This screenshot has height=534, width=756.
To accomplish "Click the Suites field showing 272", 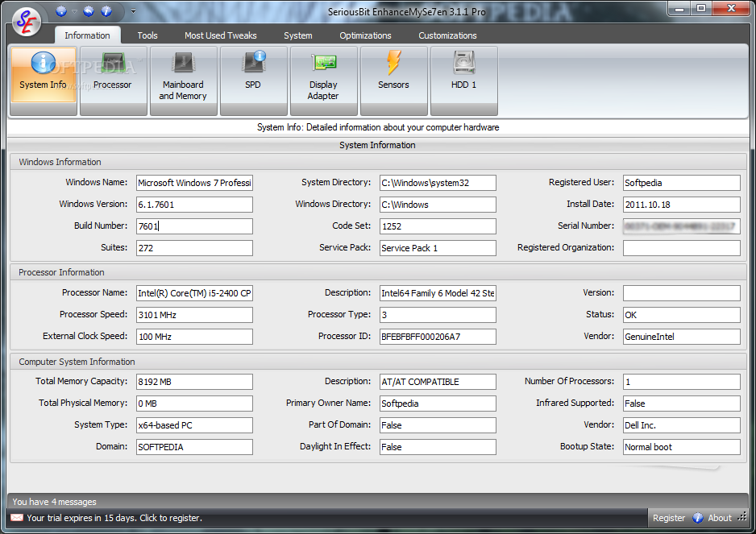I will point(194,248).
